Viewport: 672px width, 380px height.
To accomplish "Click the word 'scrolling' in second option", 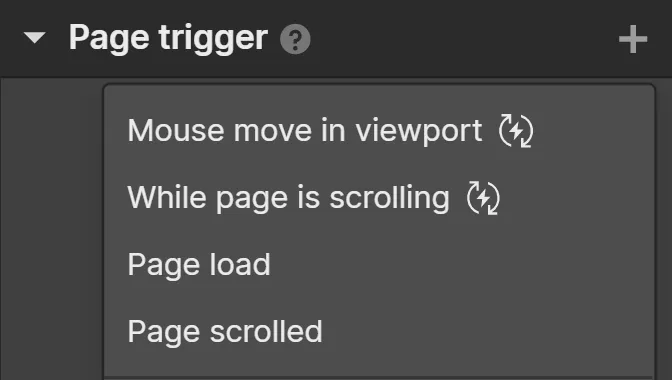I will pos(390,198).
